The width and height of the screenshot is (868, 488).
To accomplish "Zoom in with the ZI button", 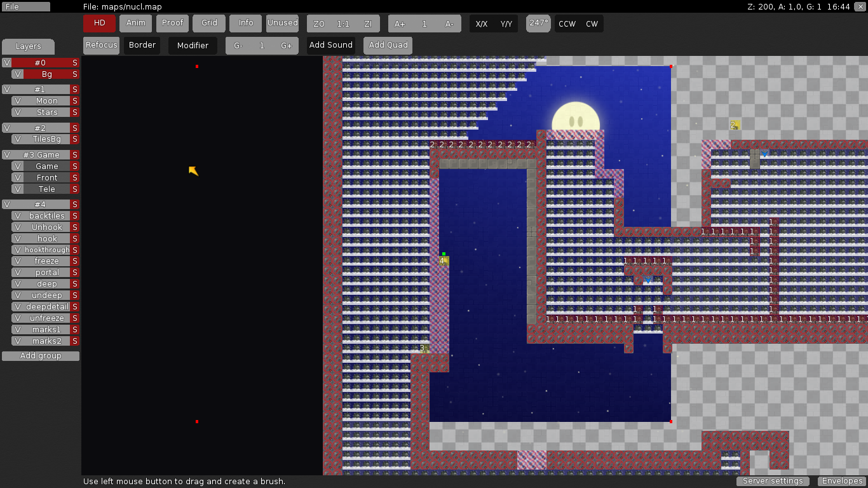I will pos(367,24).
